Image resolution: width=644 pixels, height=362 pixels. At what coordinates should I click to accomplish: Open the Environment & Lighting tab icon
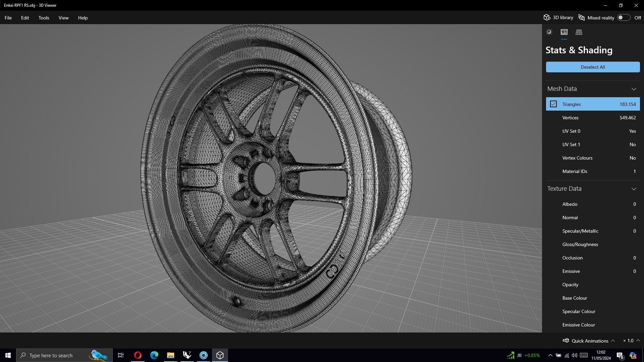[x=549, y=32]
